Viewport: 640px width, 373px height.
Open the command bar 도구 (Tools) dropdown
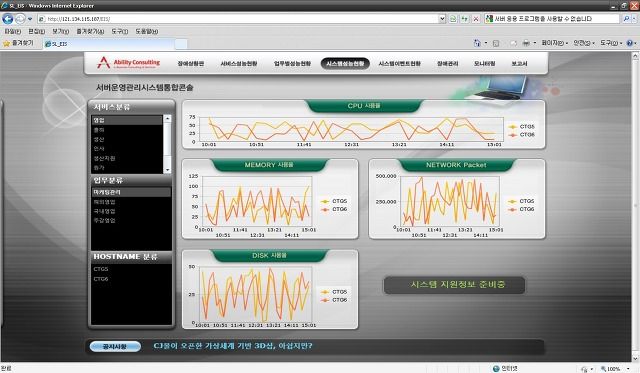pyautogui.click(x=611, y=43)
